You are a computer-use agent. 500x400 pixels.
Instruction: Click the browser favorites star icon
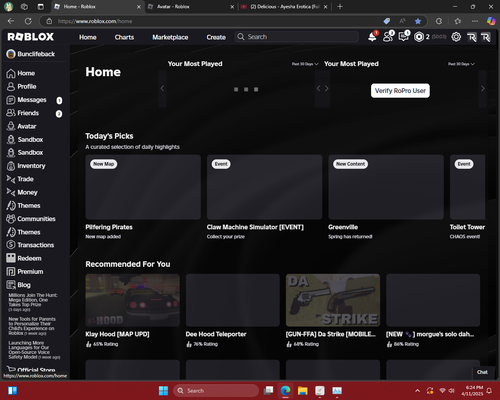(418, 21)
